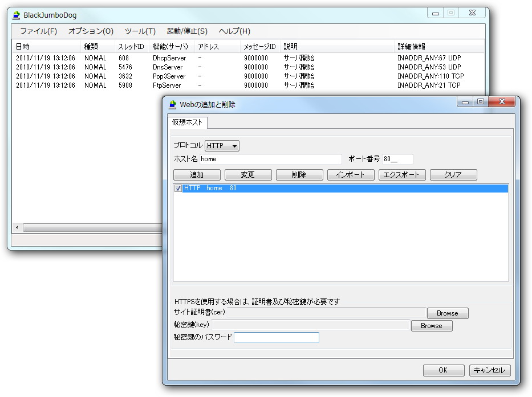Browse for the site certificate (cer) file
The height and width of the screenshot is (397, 532).
pyautogui.click(x=448, y=313)
